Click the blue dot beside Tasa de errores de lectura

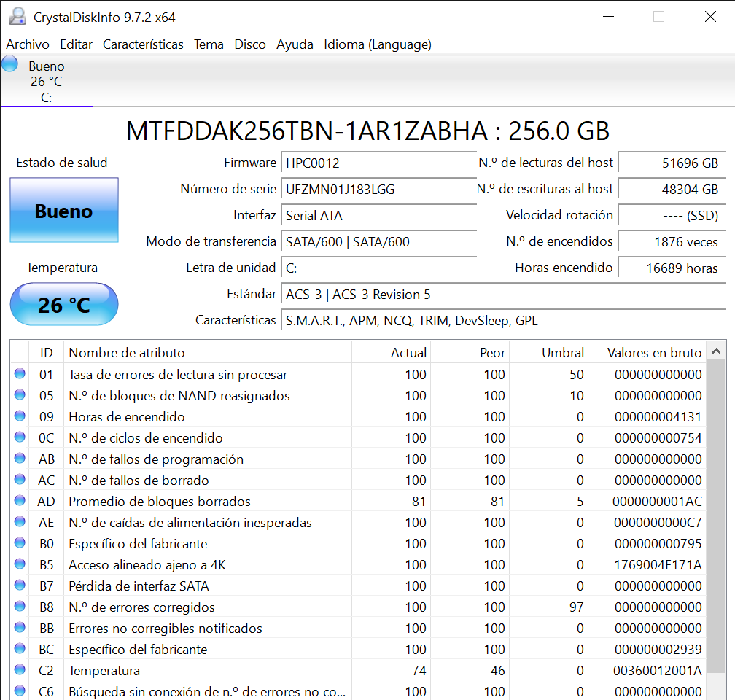coord(21,374)
